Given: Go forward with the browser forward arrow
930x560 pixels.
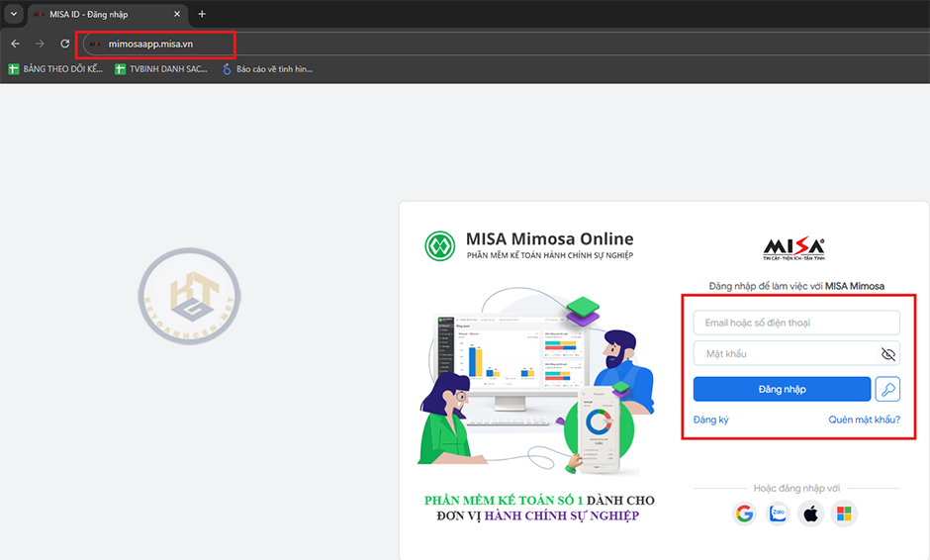Looking at the screenshot, I should pos(40,44).
